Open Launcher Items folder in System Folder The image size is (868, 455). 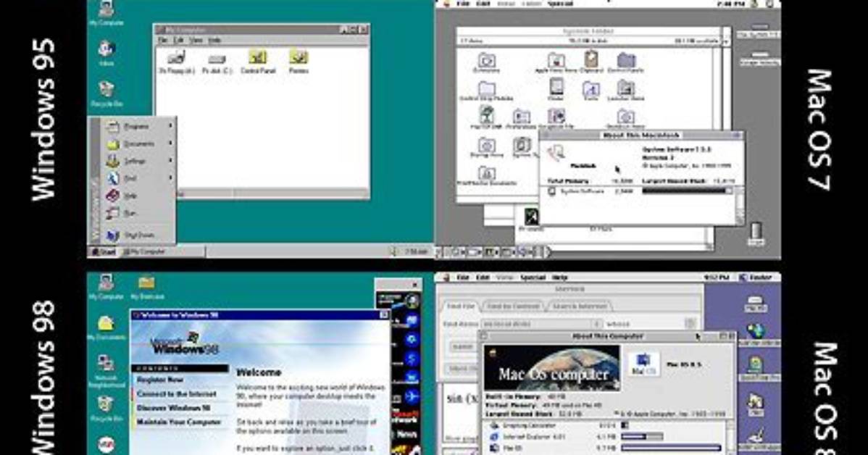pos(625,91)
